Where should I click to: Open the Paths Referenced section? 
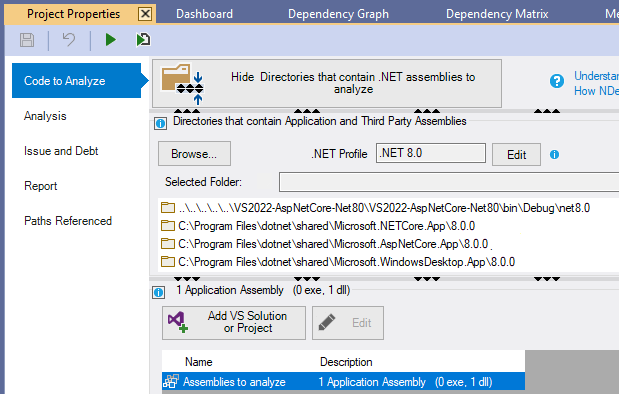tap(68, 221)
